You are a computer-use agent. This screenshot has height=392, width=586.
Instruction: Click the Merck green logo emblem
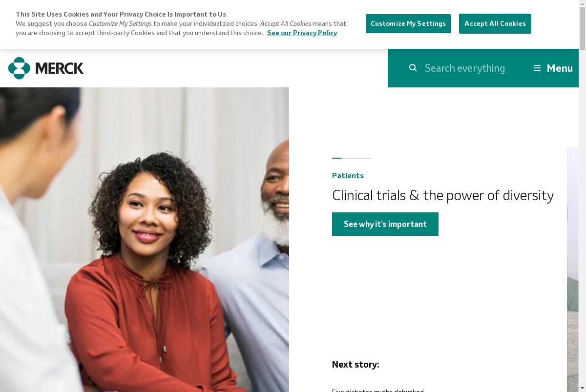pos(19,68)
